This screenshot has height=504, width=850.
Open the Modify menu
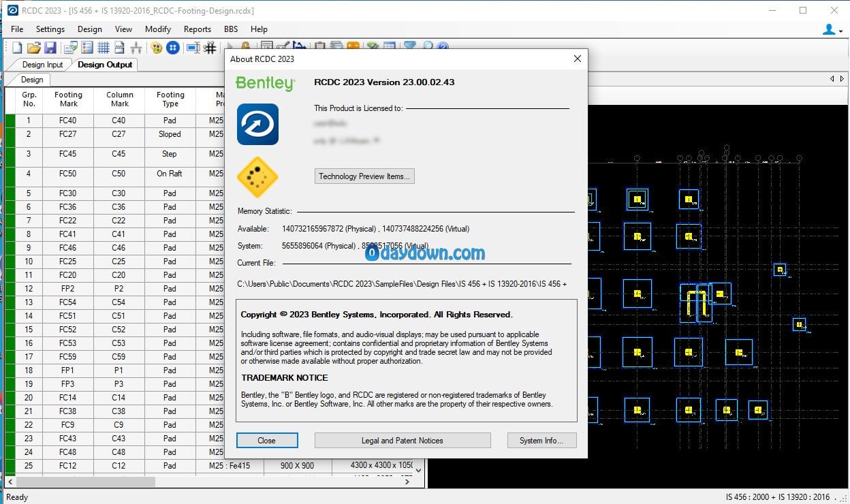coord(158,29)
